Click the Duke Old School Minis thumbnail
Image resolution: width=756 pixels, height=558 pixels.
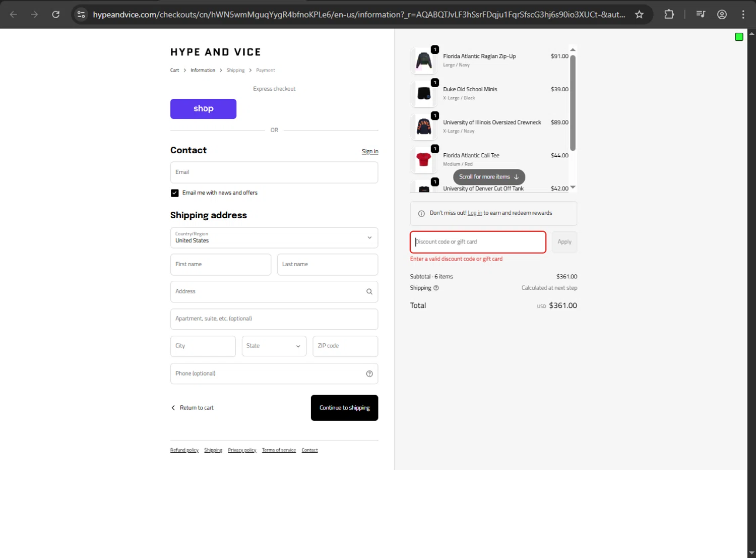pos(424,94)
